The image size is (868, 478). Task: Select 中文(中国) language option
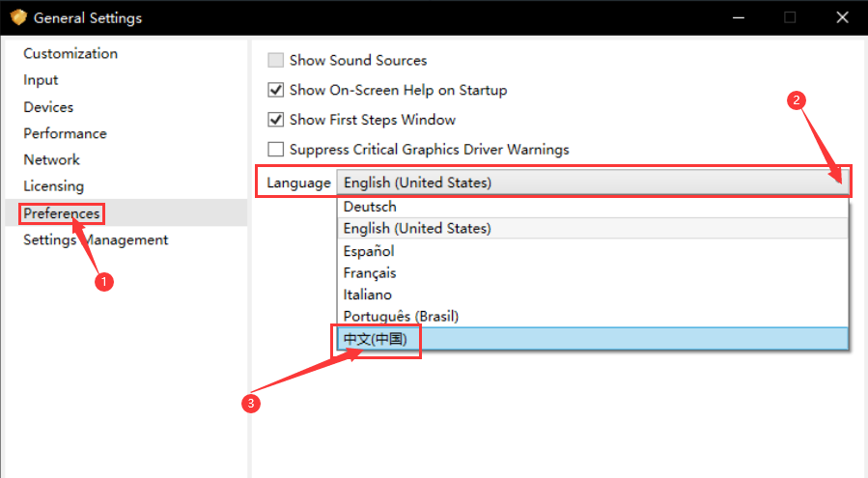[x=592, y=338]
